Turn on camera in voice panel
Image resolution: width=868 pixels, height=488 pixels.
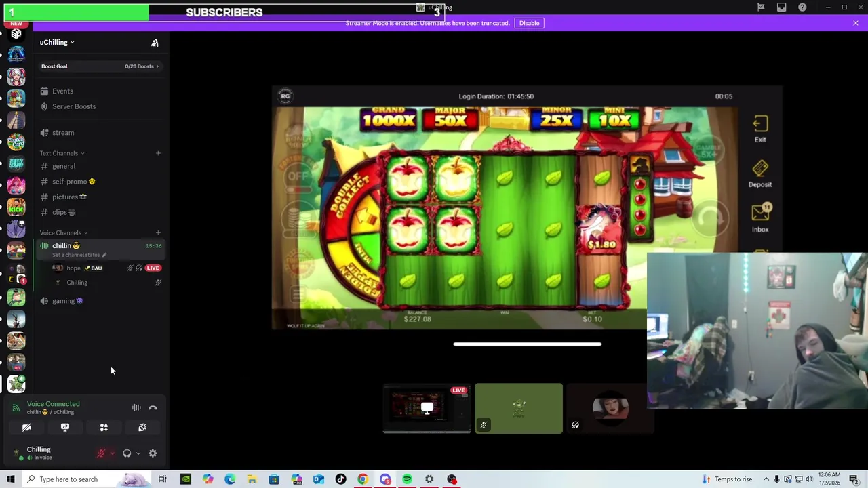point(26,428)
